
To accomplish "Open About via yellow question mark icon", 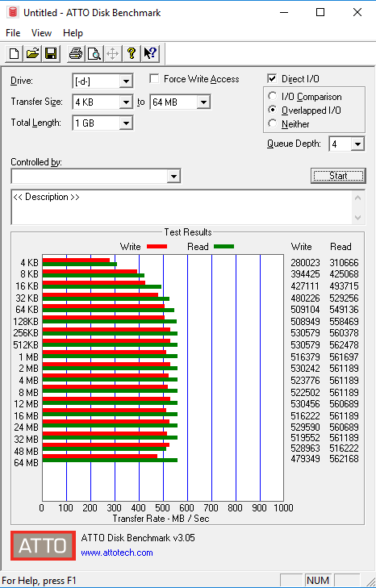I will pos(132,53).
